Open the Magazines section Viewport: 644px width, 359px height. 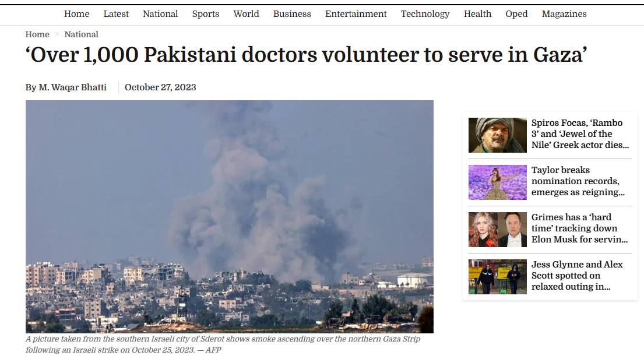564,14
